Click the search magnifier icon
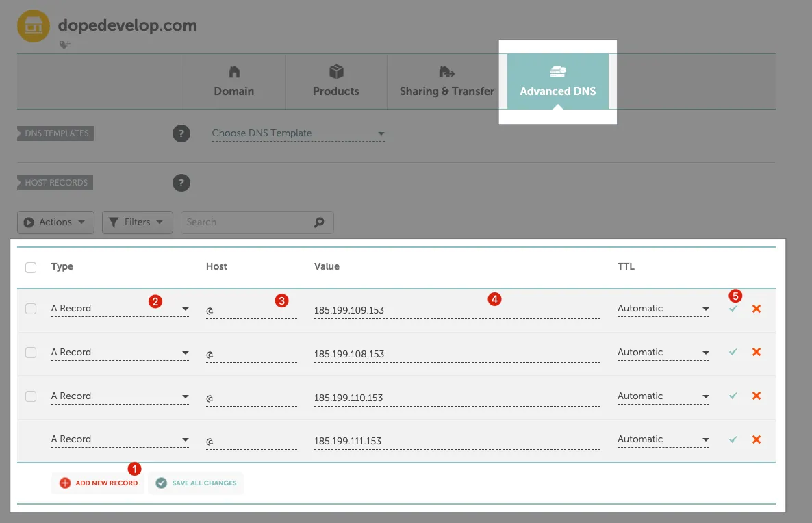The width and height of the screenshot is (812, 523). [319, 222]
